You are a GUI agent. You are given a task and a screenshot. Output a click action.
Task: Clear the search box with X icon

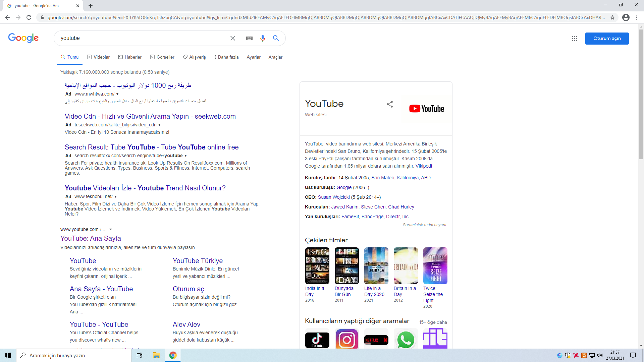point(233,38)
